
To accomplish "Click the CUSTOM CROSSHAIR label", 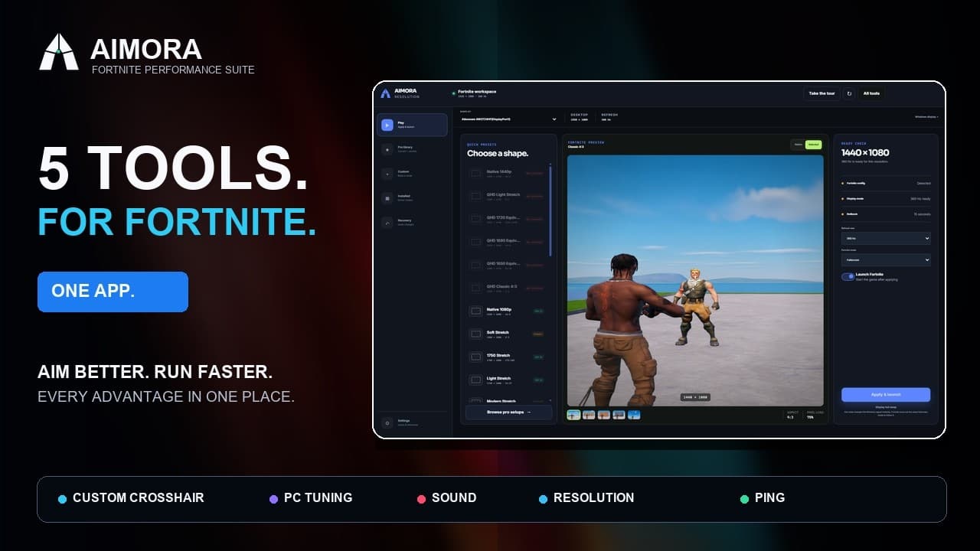I will pyautogui.click(x=139, y=497).
